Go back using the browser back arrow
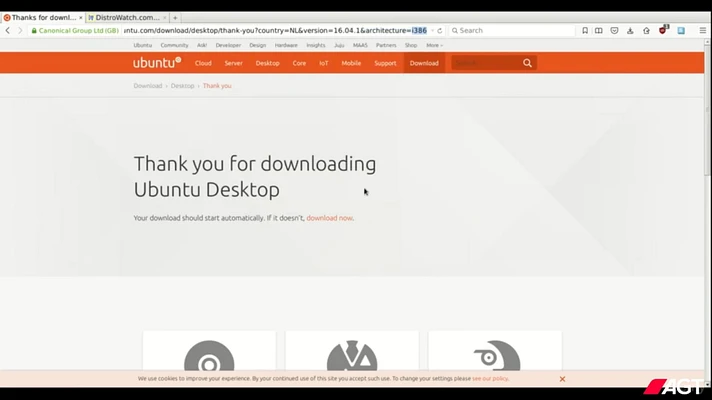 [8, 30]
